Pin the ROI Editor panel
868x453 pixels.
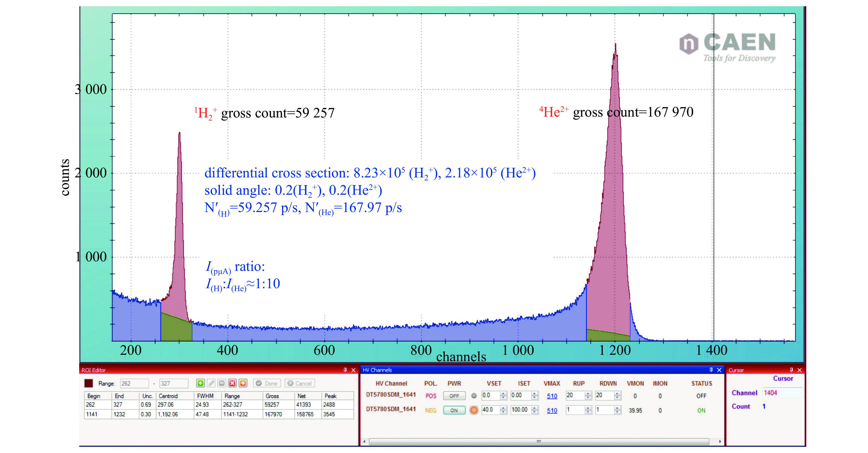(x=345, y=370)
